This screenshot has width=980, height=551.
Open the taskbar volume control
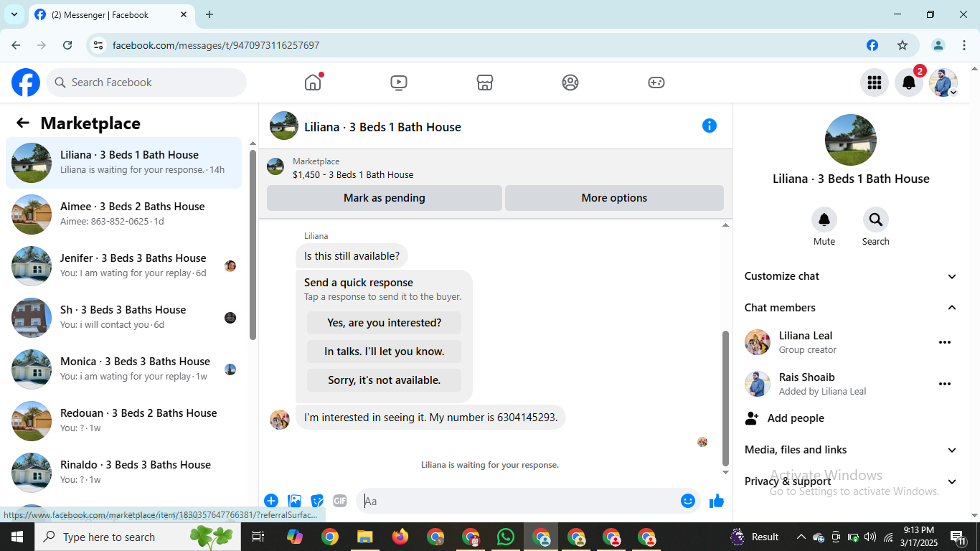870,537
